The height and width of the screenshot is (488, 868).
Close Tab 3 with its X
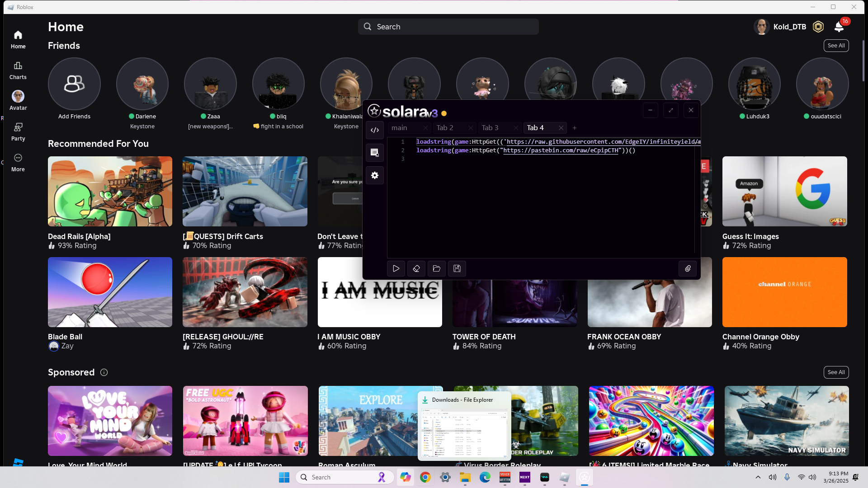pyautogui.click(x=516, y=128)
